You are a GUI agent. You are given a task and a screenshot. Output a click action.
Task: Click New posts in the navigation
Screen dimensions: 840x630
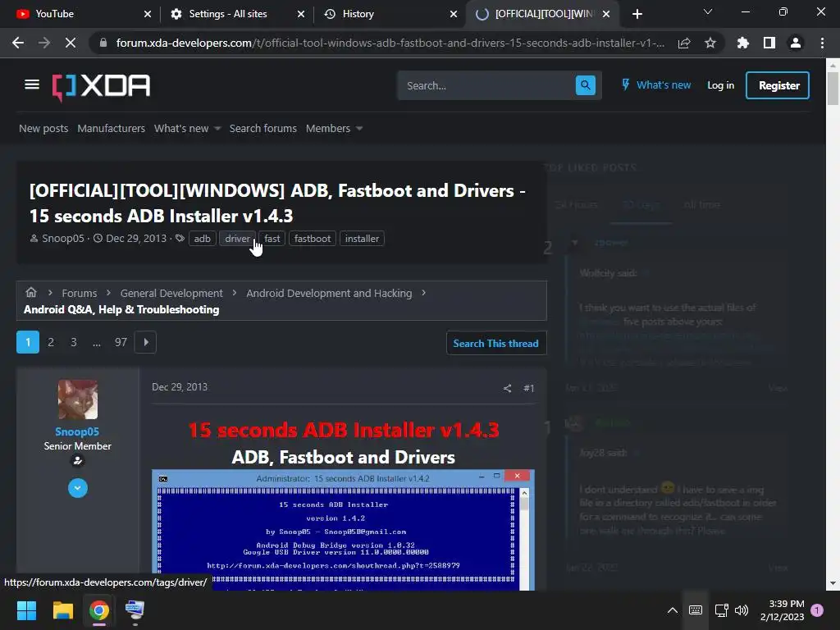coord(43,129)
